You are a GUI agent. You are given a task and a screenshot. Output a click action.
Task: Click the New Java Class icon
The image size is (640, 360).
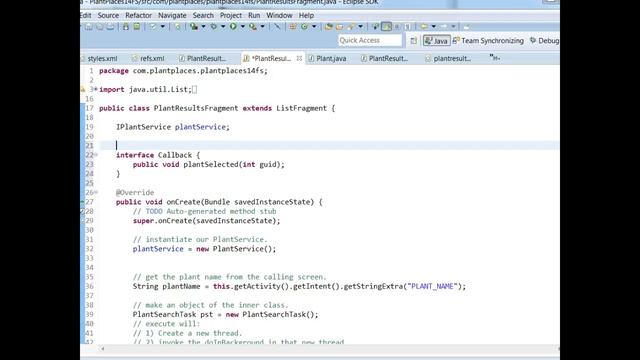pyautogui.click(x=304, y=27)
